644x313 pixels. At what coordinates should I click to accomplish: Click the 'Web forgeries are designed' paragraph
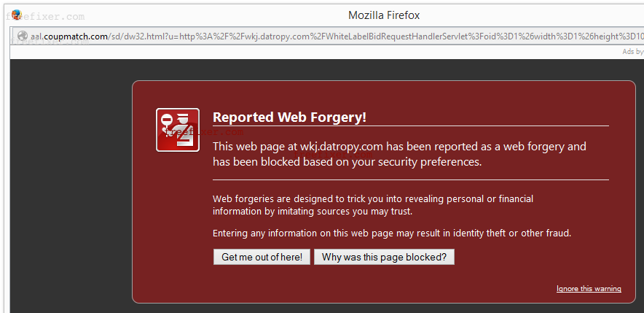[x=373, y=205]
